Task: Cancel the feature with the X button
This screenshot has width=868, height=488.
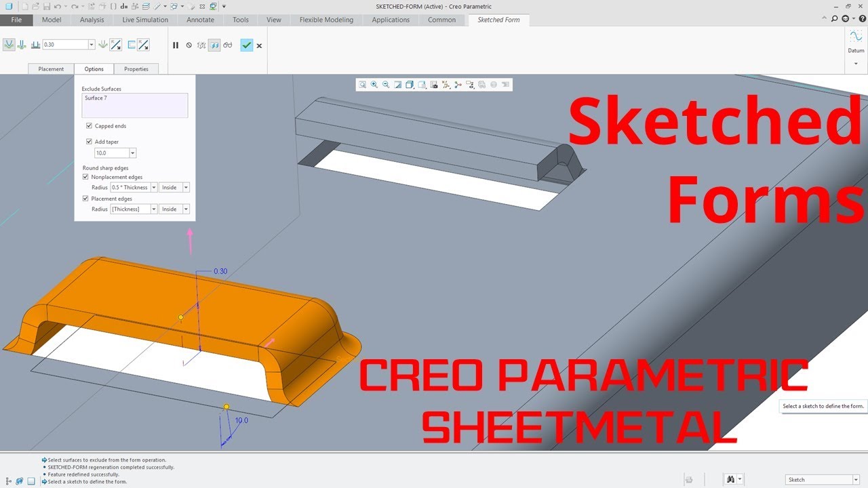Action: pyautogui.click(x=259, y=45)
